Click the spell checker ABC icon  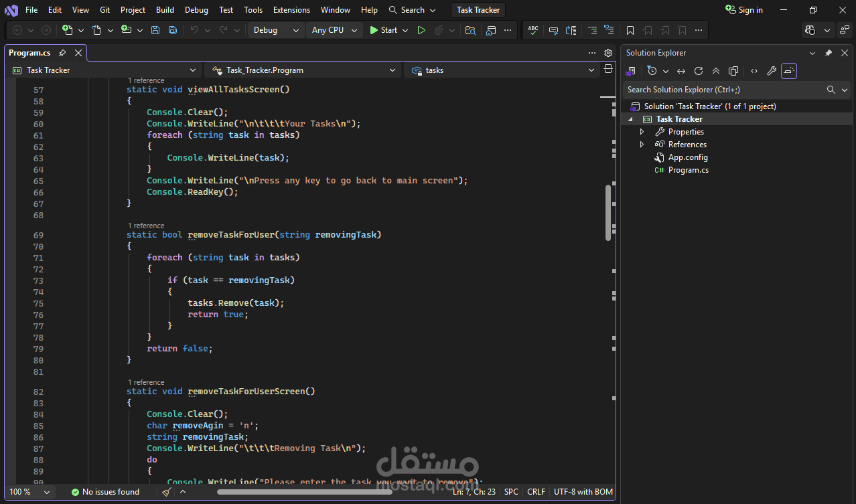[533, 30]
